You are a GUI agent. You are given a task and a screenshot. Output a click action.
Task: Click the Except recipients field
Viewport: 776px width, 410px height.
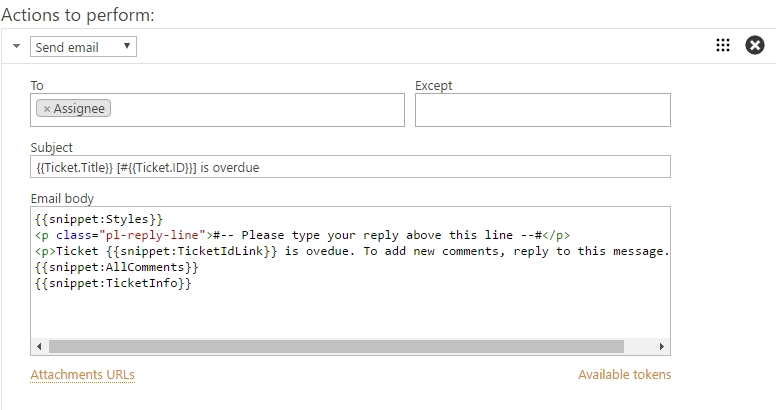click(542, 110)
